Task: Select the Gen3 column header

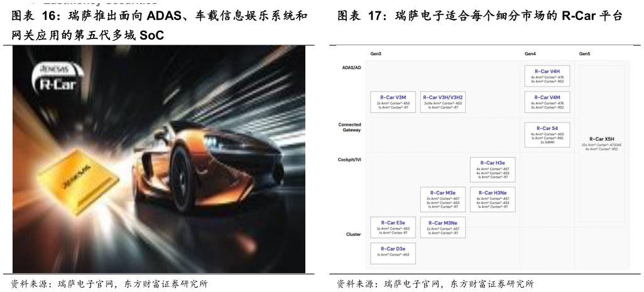Action: pos(376,54)
